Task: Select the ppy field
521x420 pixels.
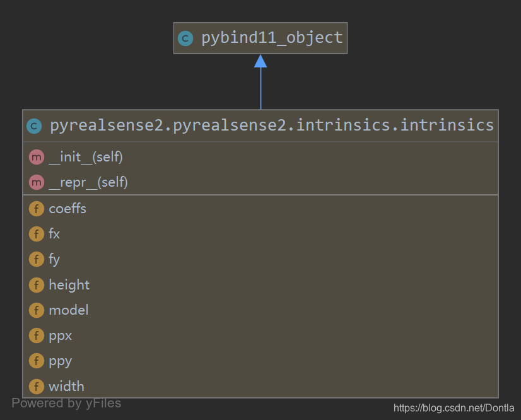Action: click(60, 362)
